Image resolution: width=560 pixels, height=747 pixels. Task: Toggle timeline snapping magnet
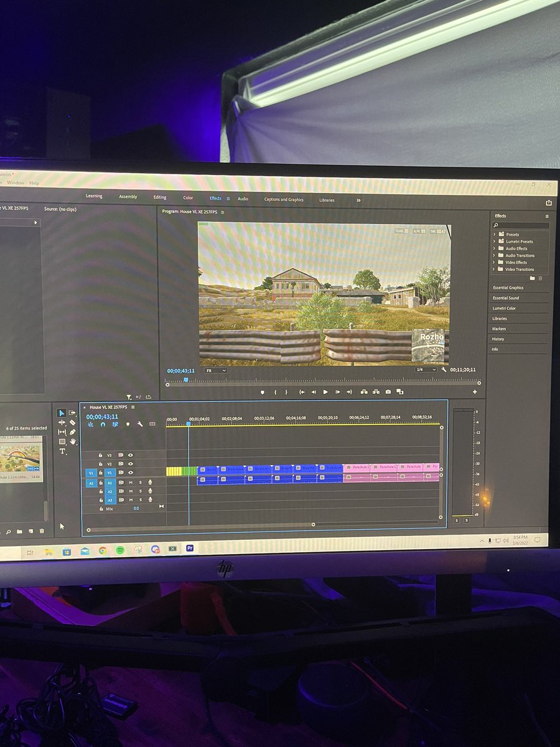click(103, 425)
